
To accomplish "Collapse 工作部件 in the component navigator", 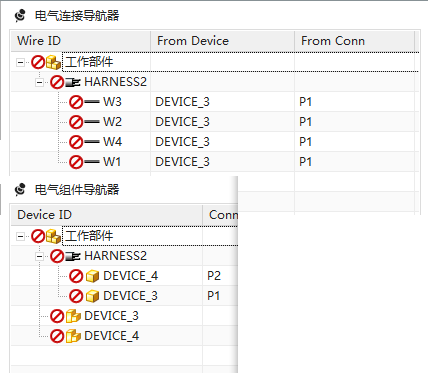I will click(20, 236).
